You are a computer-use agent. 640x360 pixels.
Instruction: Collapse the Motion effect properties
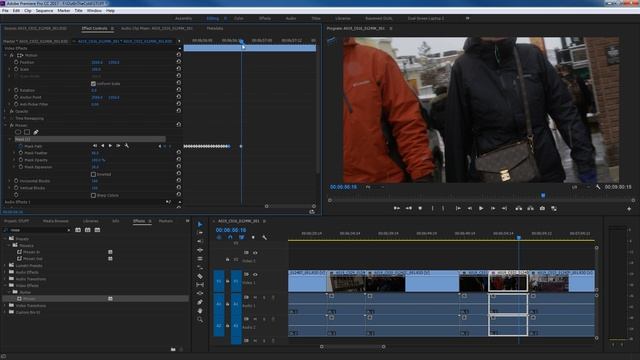pos(5,55)
